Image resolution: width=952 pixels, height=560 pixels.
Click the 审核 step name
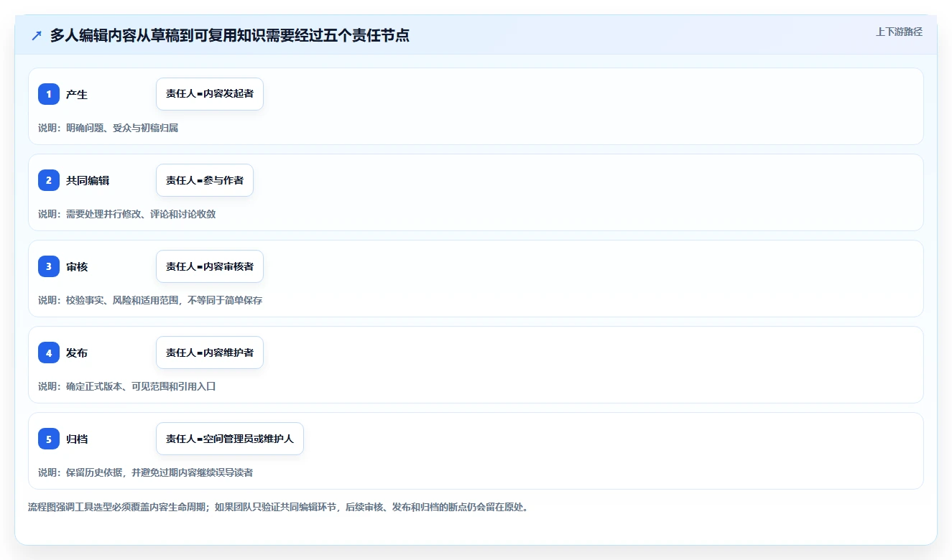pyautogui.click(x=77, y=266)
